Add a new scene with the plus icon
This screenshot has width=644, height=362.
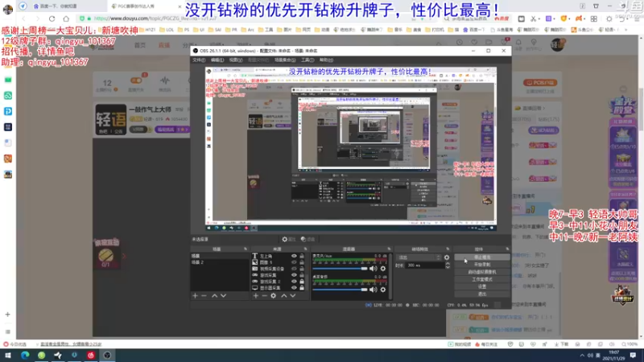click(195, 295)
